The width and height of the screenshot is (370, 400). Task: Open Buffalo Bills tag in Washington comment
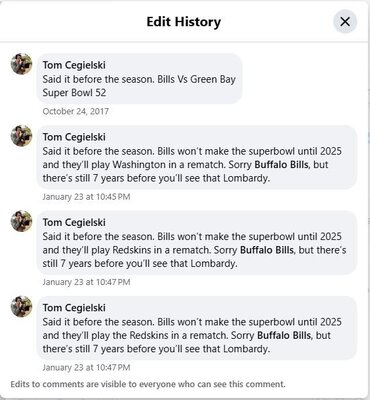[281, 165]
